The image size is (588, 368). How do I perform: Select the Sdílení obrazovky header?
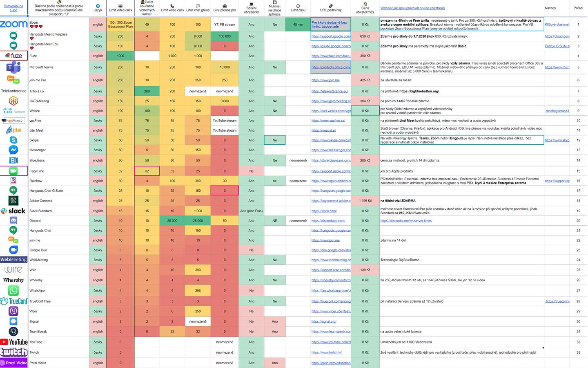tap(252, 8)
